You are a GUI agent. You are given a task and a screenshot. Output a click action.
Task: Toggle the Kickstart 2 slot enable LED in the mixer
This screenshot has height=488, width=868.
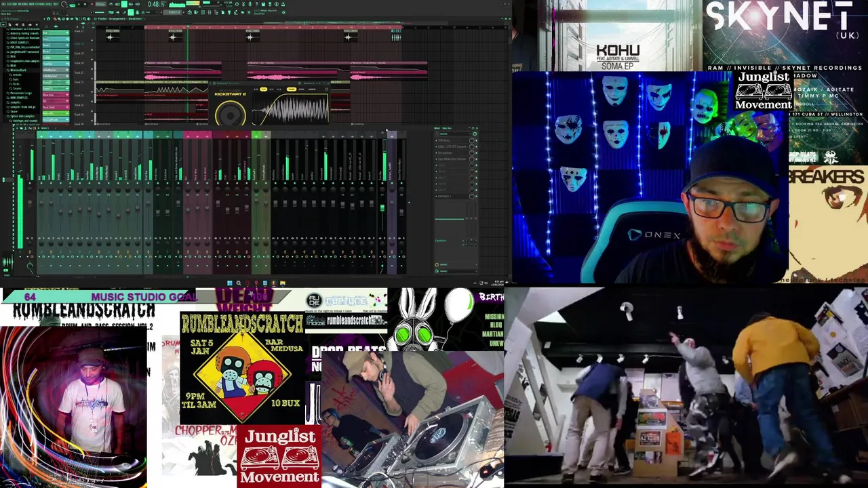pos(476,197)
